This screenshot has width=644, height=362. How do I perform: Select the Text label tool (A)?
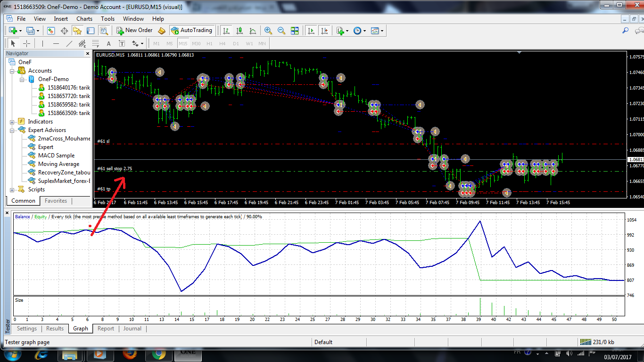(x=108, y=43)
